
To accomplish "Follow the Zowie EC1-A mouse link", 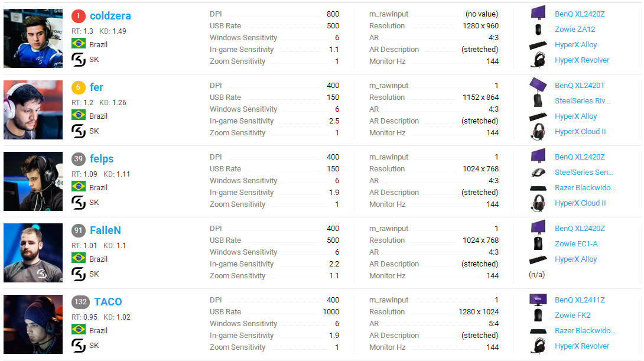I will pos(575,244).
